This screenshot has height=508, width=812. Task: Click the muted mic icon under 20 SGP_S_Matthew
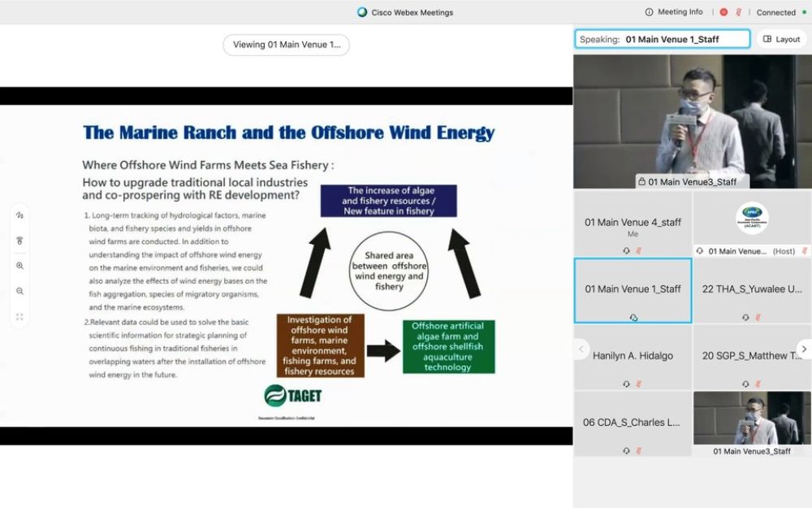pos(758,384)
